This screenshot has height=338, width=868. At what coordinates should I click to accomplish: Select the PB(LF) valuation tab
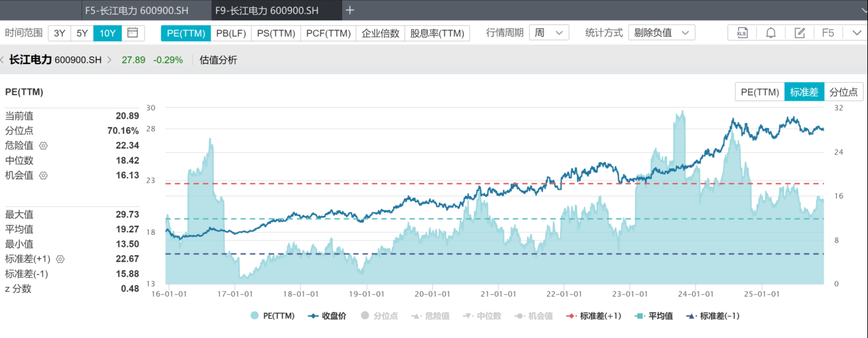(x=231, y=33)
